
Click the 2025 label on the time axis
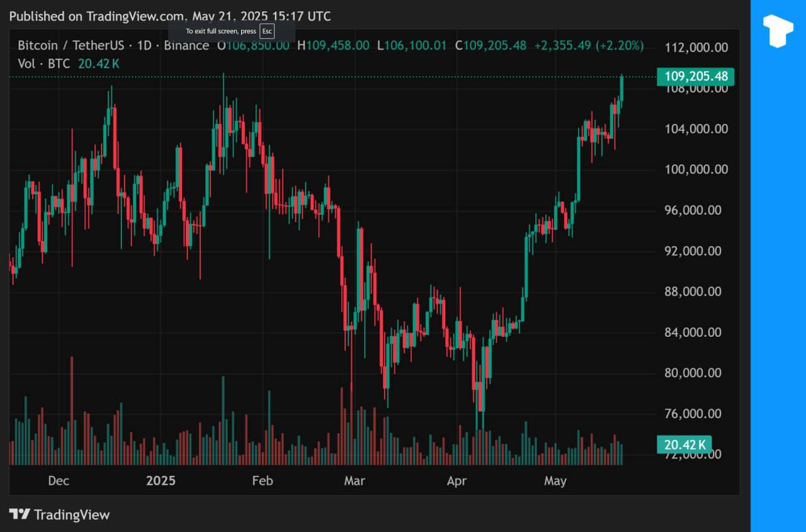[161, 481]
